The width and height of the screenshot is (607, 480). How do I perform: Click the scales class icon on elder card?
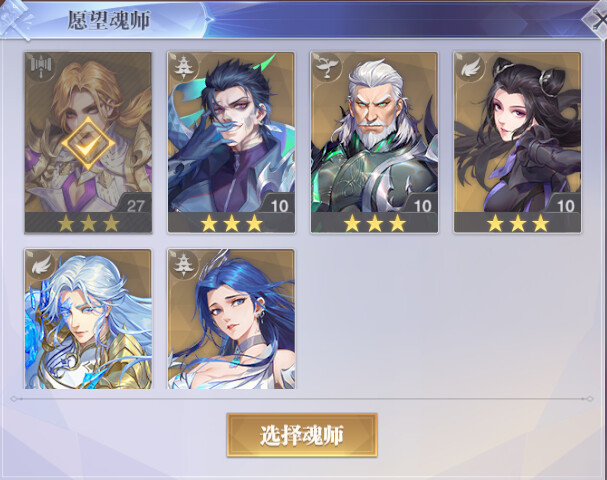pyautogui.click(x=326, y=67)
